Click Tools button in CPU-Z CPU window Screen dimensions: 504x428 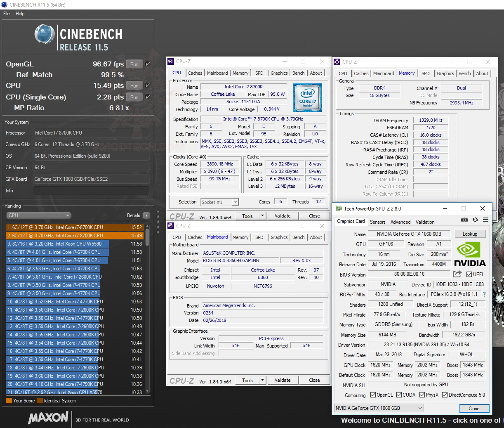[x=247, y=215]
